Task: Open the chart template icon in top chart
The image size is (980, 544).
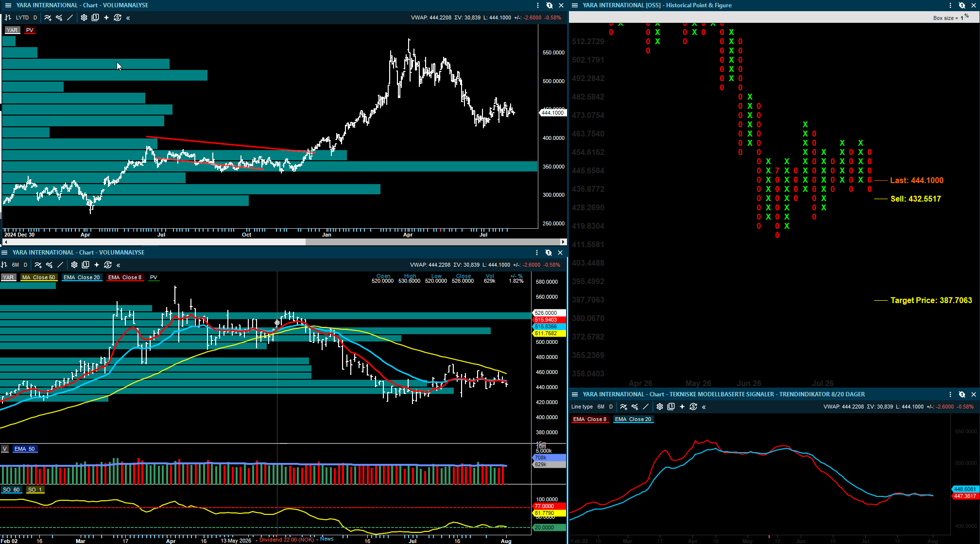Action: 95,17
